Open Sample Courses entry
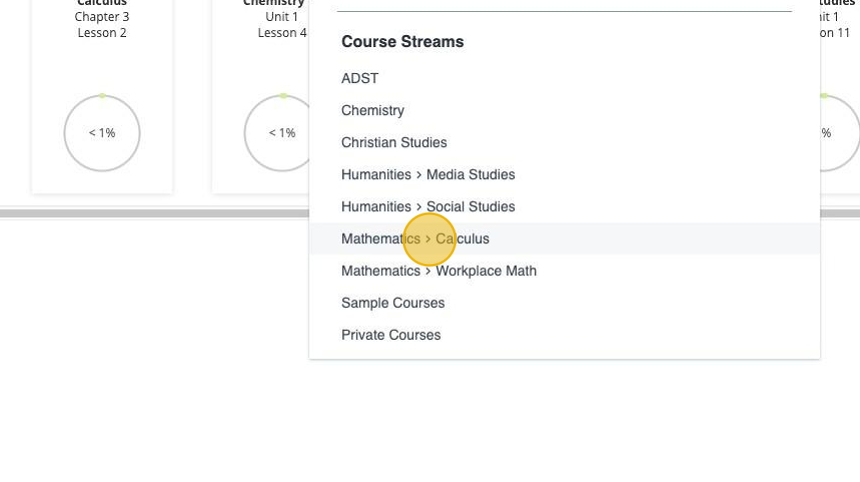The width and height of the screenshot is (860, 482). click(x=393, y=302)
